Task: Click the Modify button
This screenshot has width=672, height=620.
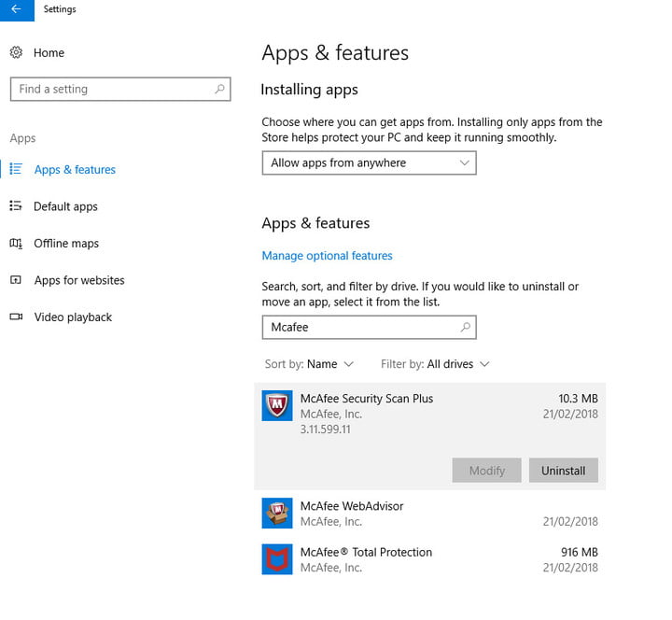Action: [x=487, y=471]
